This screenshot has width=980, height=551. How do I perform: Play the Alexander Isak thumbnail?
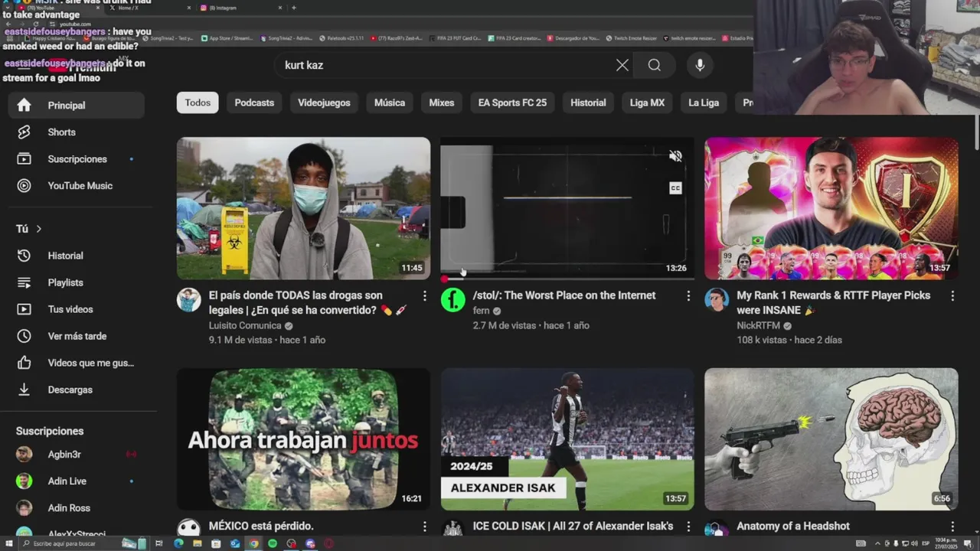point(567,439)
